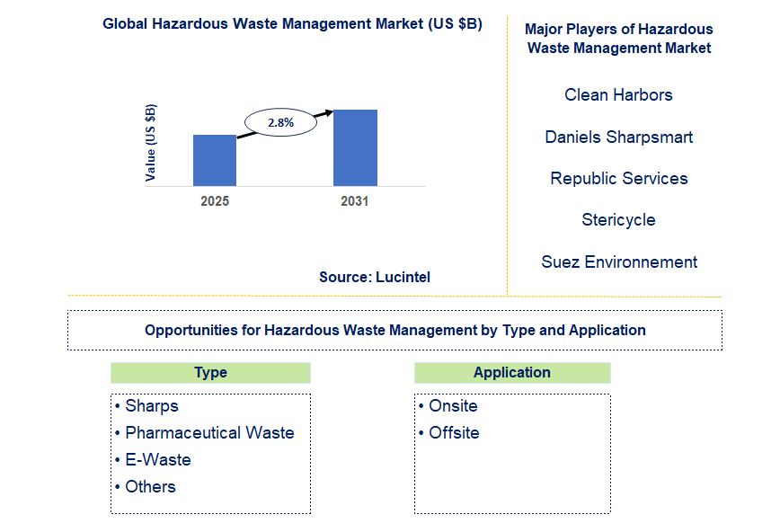Select the Onsite bullet item

click(x=448, y=406)
